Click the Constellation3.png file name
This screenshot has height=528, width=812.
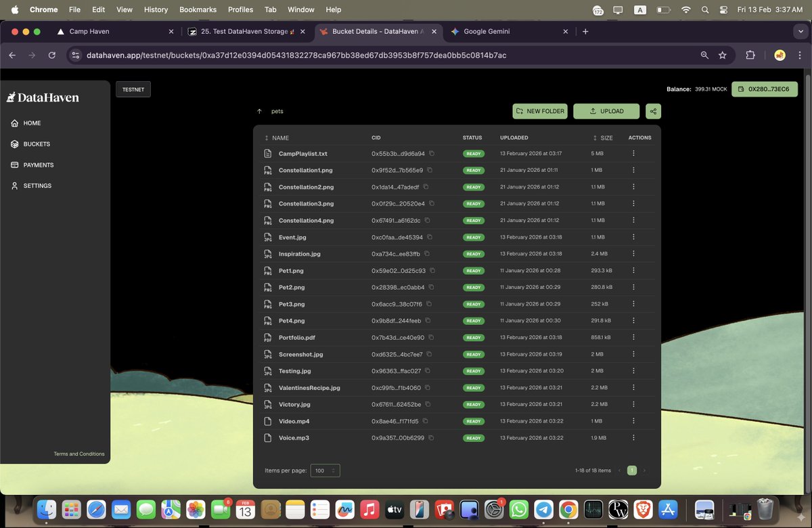click(307, 204)
